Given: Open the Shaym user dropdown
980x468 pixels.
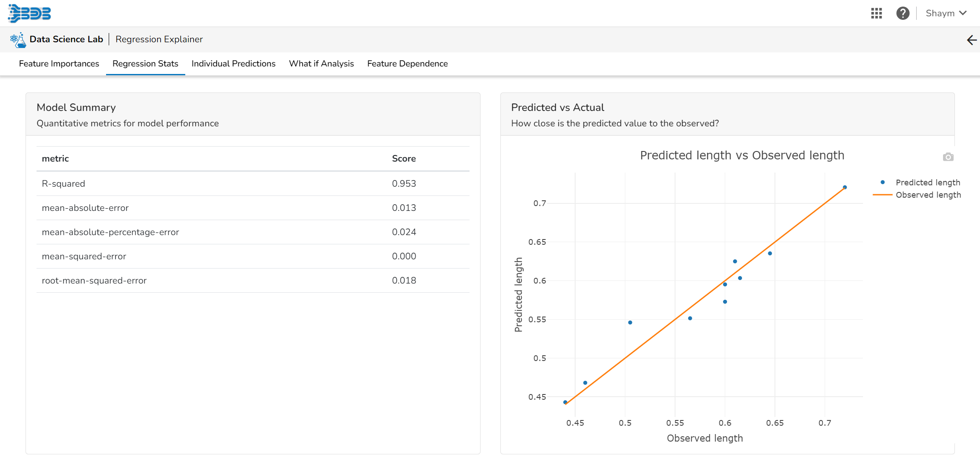Looking at the screenshot, I should 946,13.
